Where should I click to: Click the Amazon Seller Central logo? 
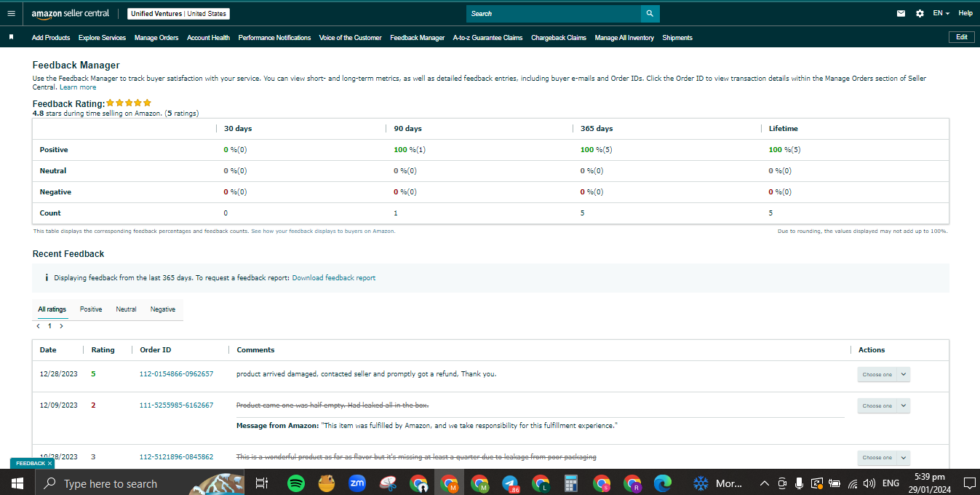pos(71,14)
